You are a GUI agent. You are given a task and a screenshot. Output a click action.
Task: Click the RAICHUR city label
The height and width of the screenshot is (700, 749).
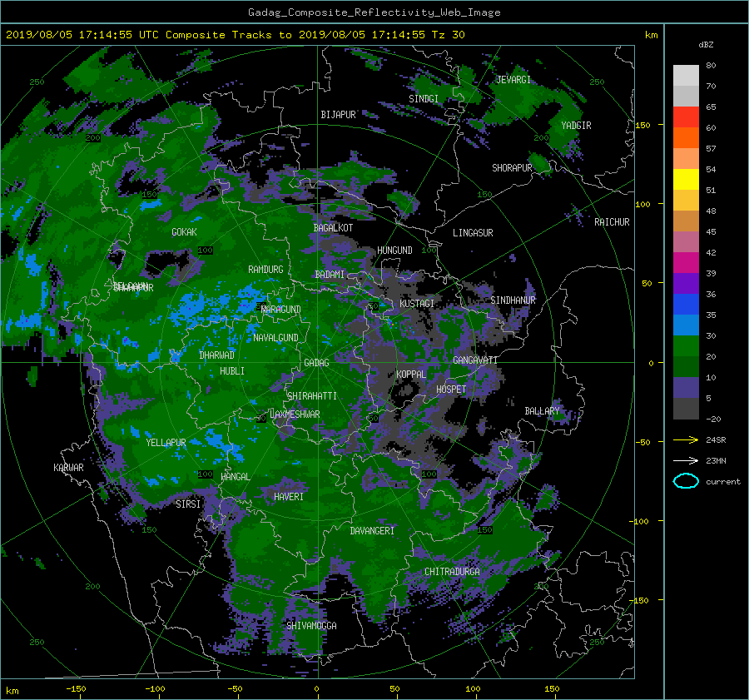pos(612,221)
